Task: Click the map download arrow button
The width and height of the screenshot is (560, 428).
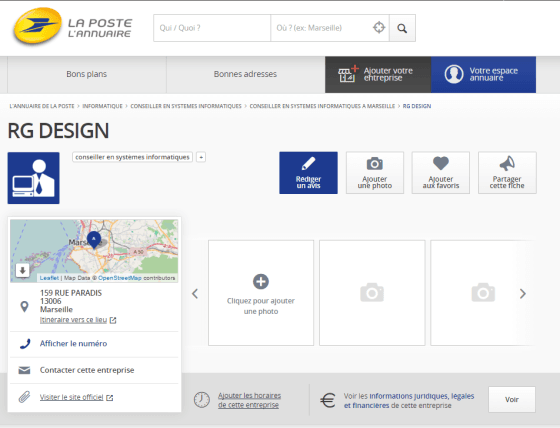Action: point(22,270)
